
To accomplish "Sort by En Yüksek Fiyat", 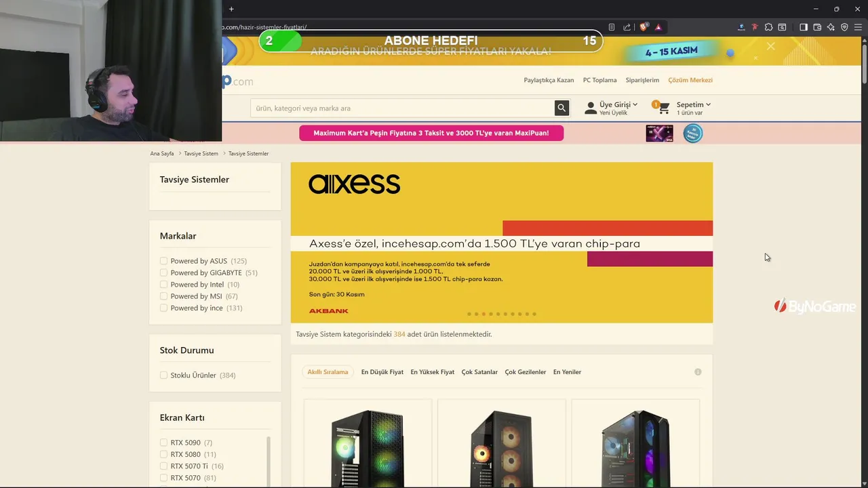I will click(x=432, y=371).
